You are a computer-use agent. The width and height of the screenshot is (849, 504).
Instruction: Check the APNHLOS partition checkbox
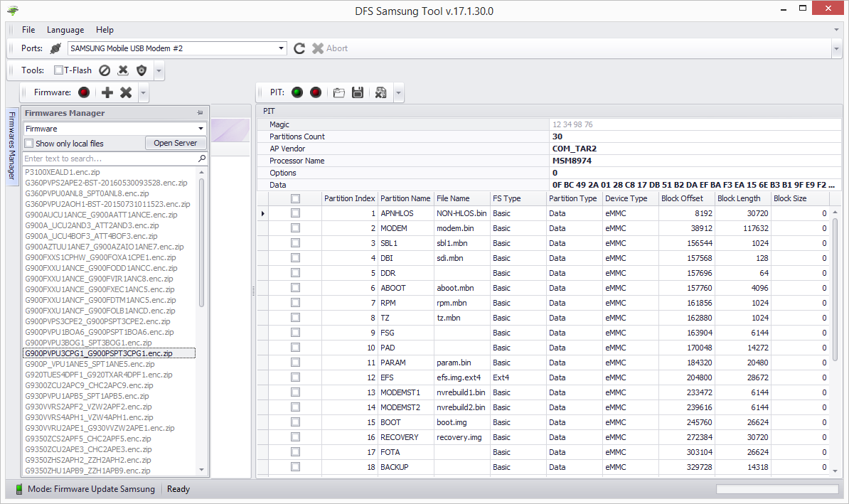(295, 213)
